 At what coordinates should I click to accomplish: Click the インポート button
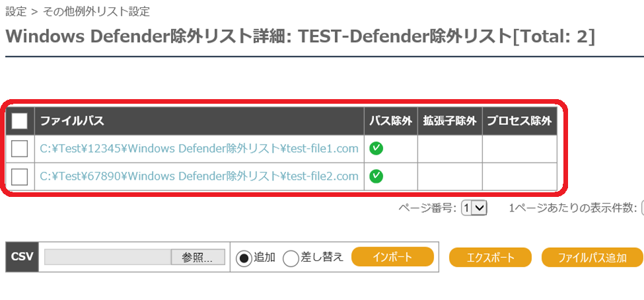pyautogui.click(x=392, y=257)
